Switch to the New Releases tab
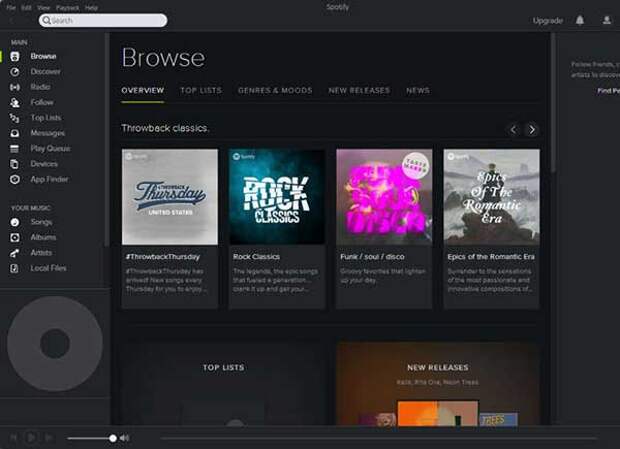The height and width of the screenshot is (449, 620). click(x=359, y=91)
